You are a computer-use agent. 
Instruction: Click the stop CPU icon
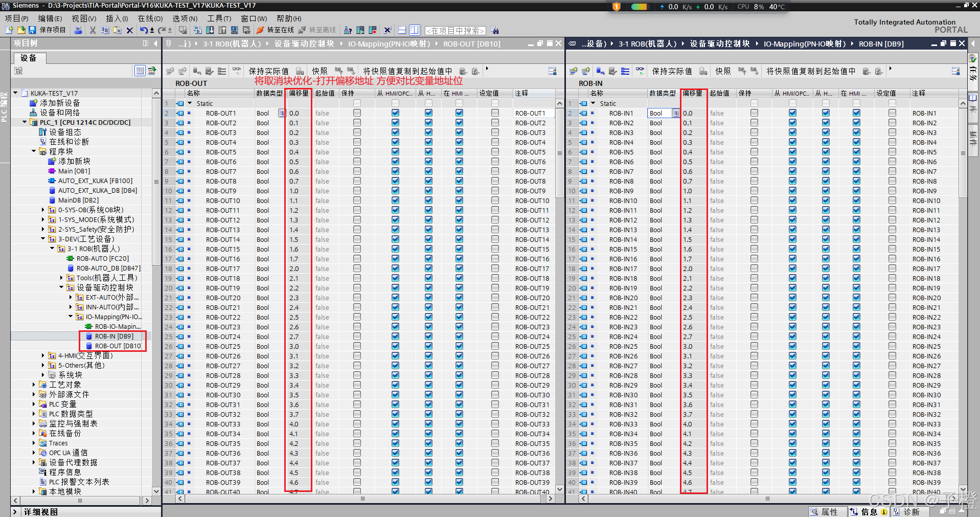373,30
